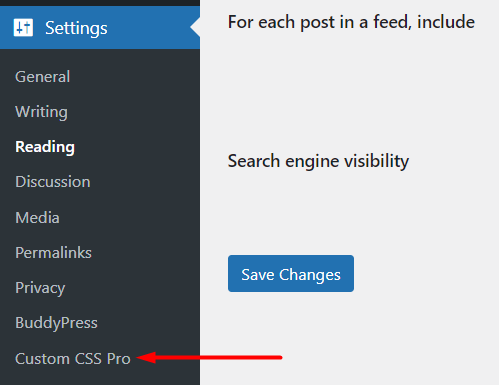Go to General settings
The height and width of the screenshot is (385, 499).
pos(42,77)
